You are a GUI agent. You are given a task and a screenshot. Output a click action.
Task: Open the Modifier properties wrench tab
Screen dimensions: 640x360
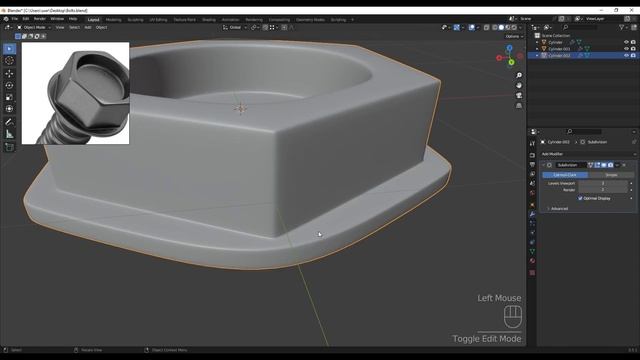532,214
